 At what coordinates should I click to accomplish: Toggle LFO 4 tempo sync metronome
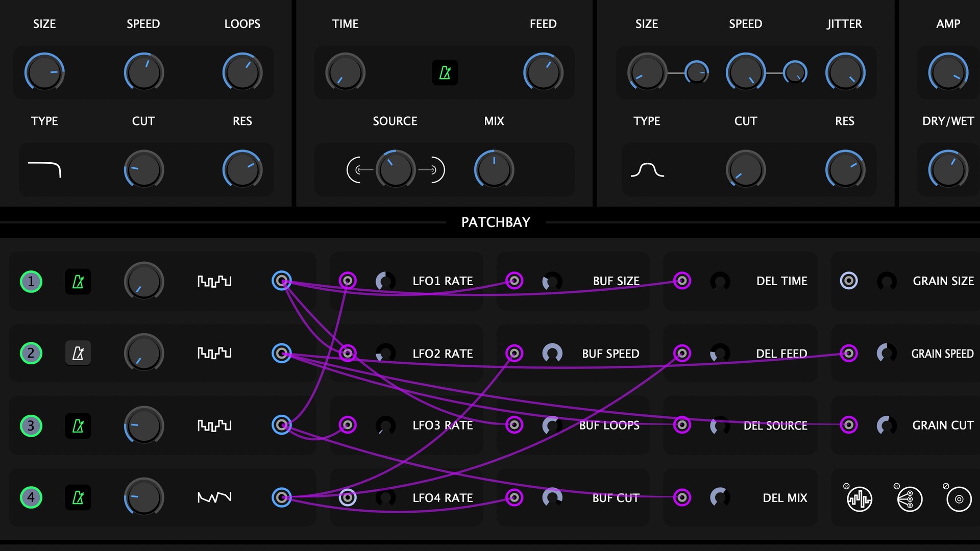[x=78, y=497]
